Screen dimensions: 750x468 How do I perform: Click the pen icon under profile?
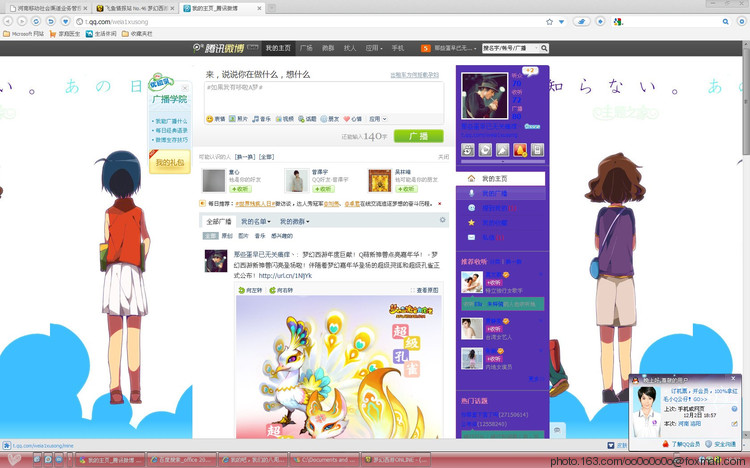click(502, 150)
